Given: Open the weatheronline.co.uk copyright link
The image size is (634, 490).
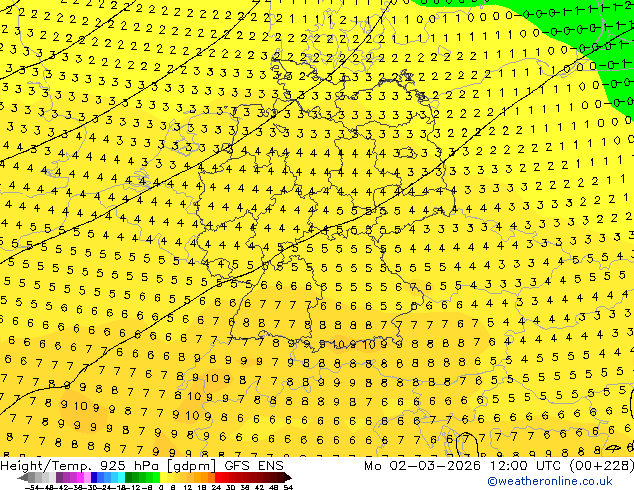Looking at the screenshot, I should point(549,481).
